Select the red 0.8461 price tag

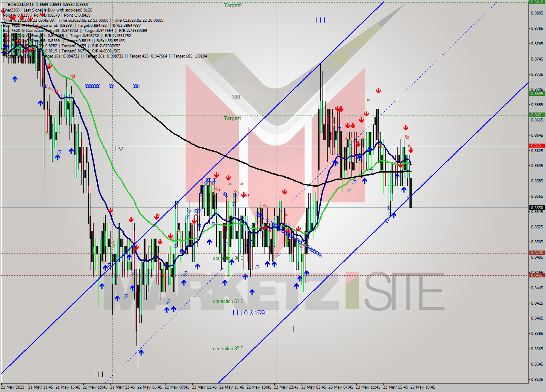coord(537,275)
